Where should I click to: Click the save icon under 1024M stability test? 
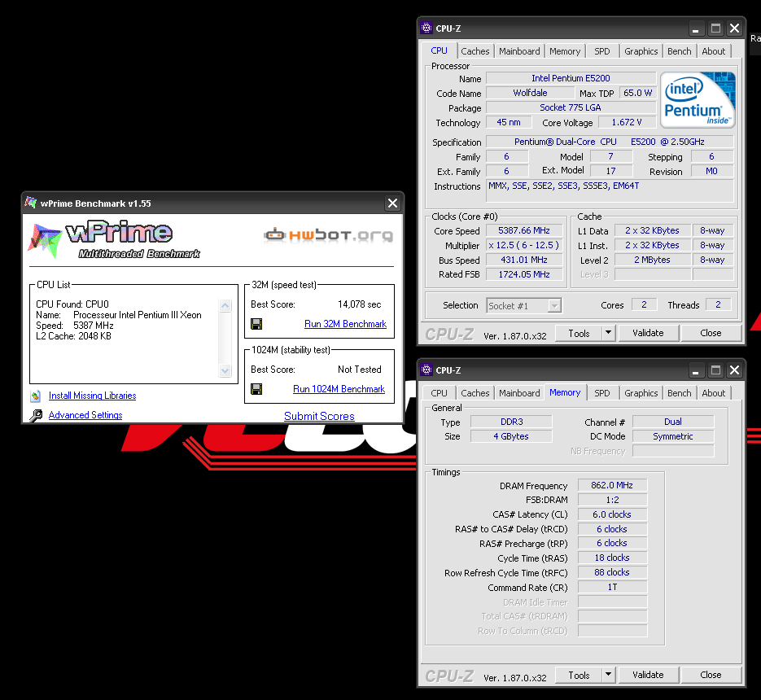click(x=256, y=389)
